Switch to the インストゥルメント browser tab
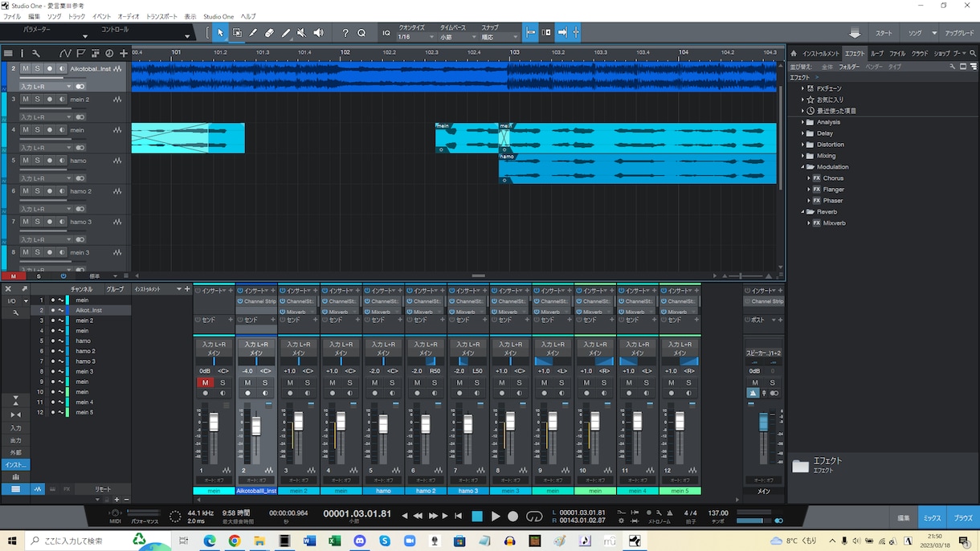This screenshot has height=551, width=980. click(x=821, y=54)
